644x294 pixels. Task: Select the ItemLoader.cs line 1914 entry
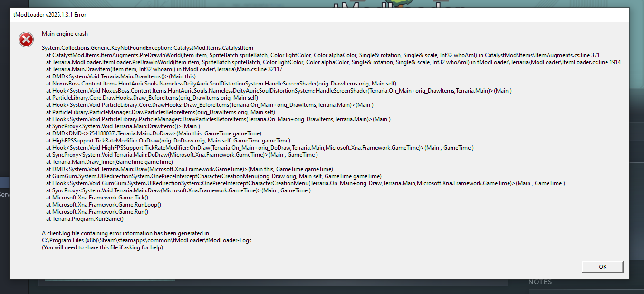point(333,62)
